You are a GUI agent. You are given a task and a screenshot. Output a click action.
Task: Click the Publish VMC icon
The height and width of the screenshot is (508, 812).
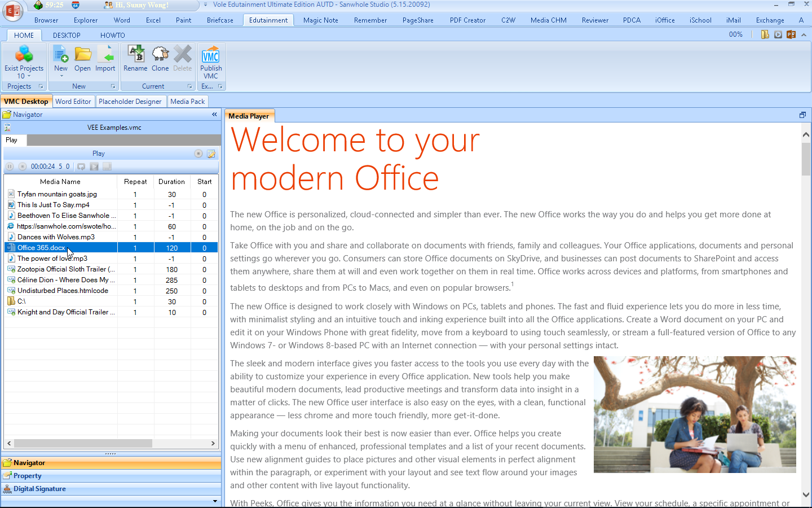click(211, 56)
